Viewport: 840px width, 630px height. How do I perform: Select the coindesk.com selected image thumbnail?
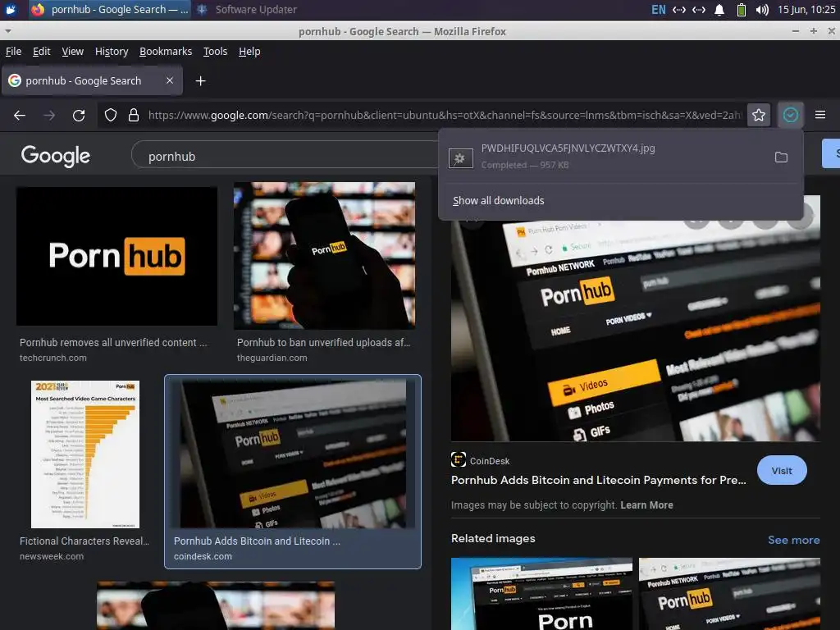tap(293, 454)
